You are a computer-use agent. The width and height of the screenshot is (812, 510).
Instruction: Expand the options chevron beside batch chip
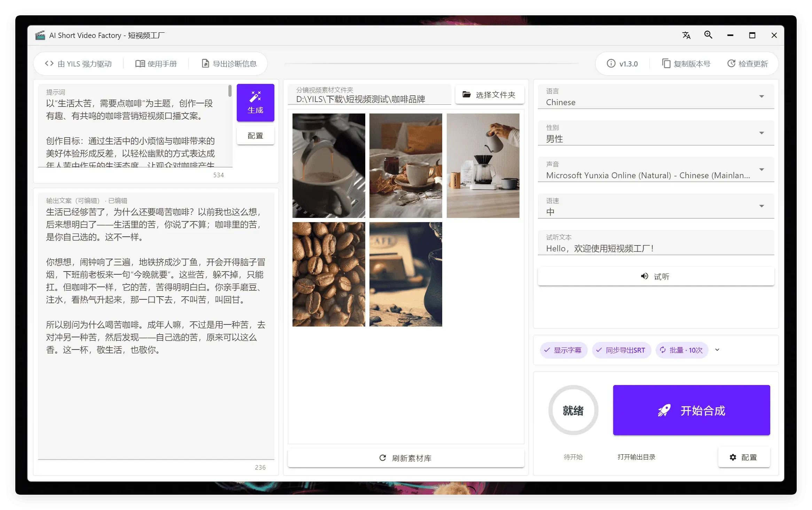coord(717,350)
